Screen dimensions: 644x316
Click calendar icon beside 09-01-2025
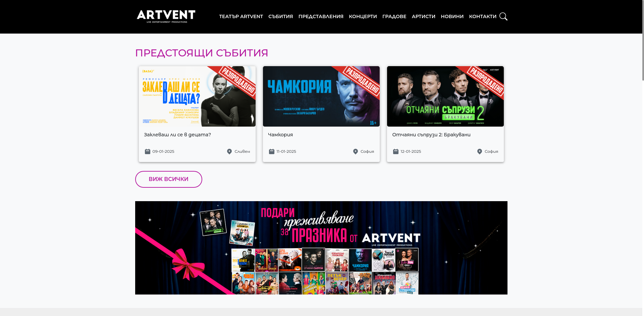click(x=148, y=151)
